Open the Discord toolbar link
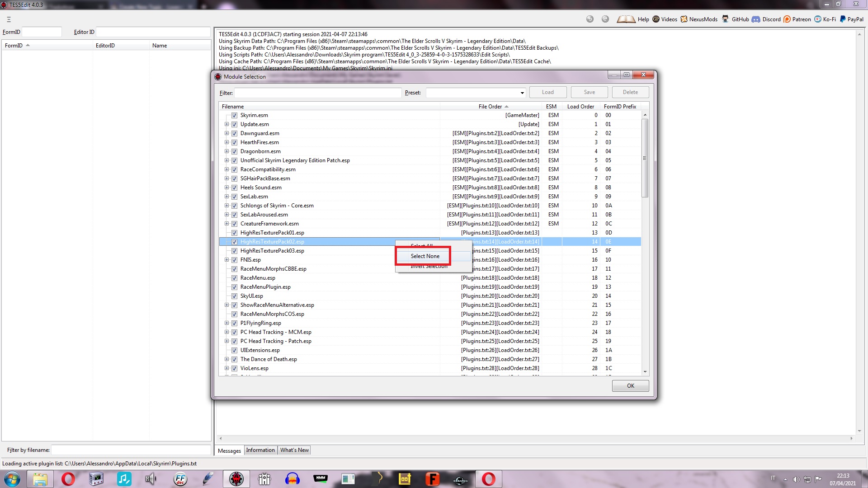The image size is (868, 488). click(x=766, y=19)
